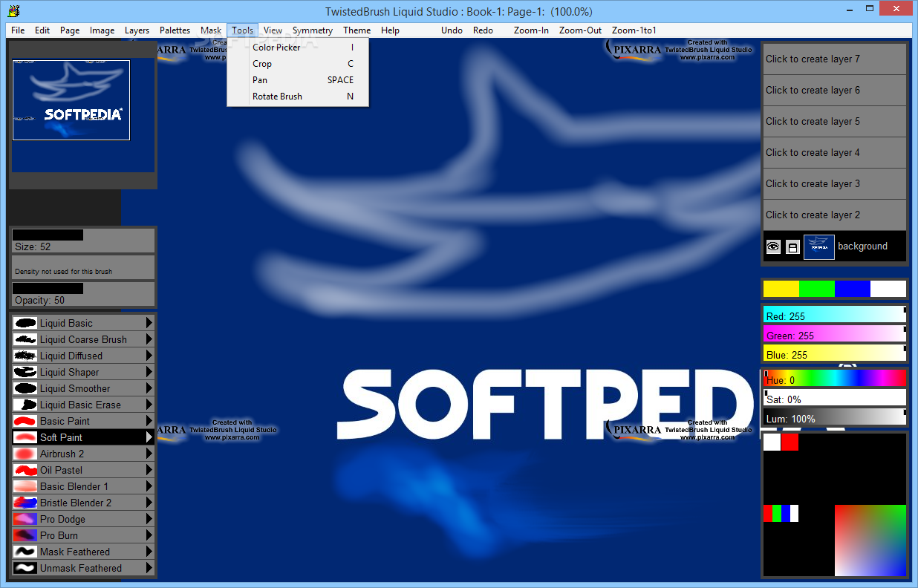Viewport: 918px width, 588px height.
Task: Pick the Pro Dodge brush icon
Action: click(x=25, y=519)
